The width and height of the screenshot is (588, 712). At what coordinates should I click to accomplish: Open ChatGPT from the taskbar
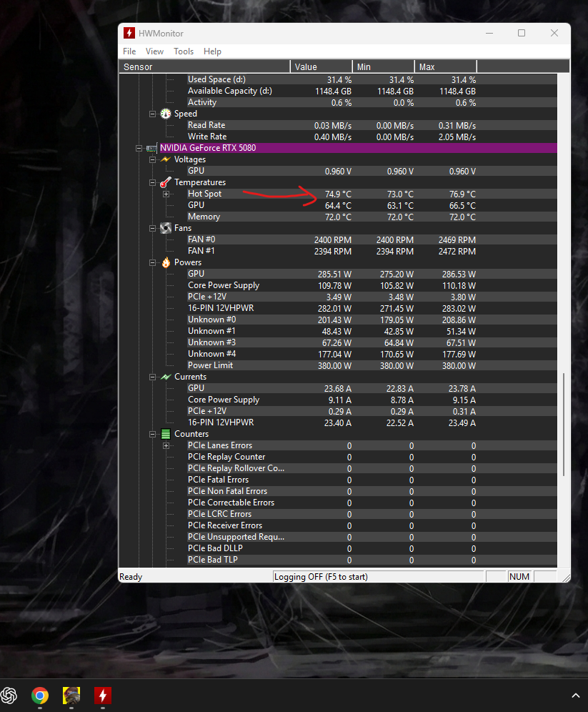(9, 695)
